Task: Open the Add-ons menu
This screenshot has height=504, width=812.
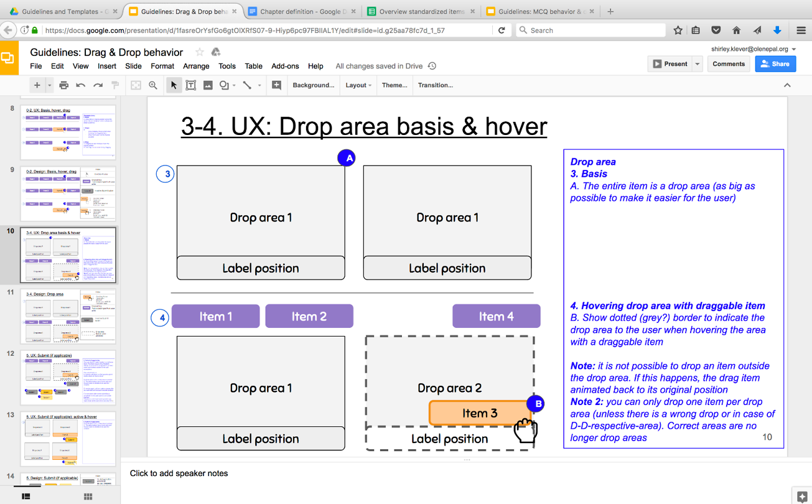Action: coord(285,66)
